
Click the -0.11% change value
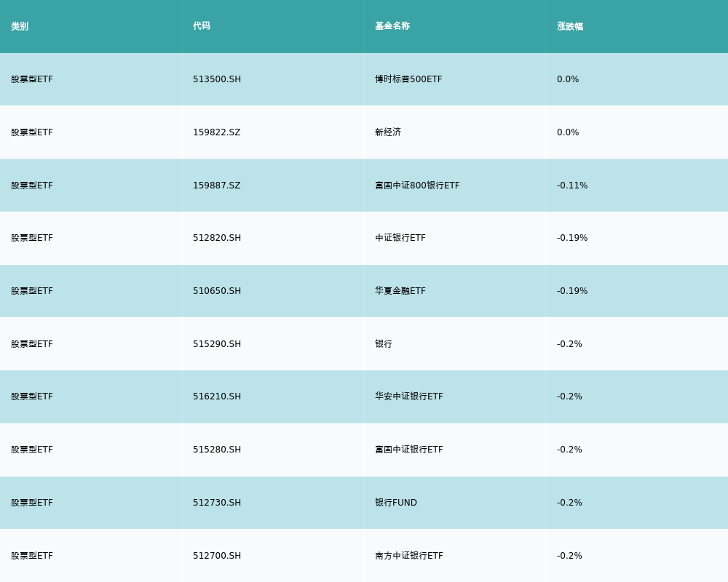[x=572, y=186]
